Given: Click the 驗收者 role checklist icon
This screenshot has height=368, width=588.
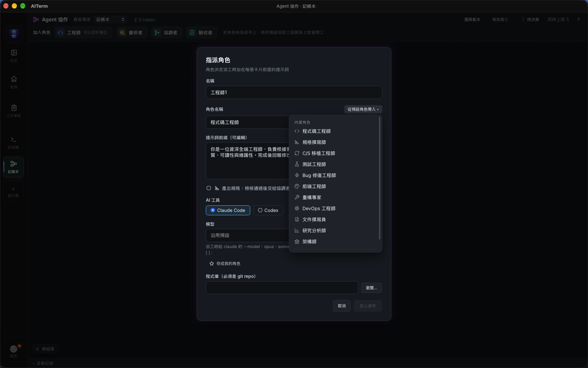Looking at the screenshot, I should point(192,32).
